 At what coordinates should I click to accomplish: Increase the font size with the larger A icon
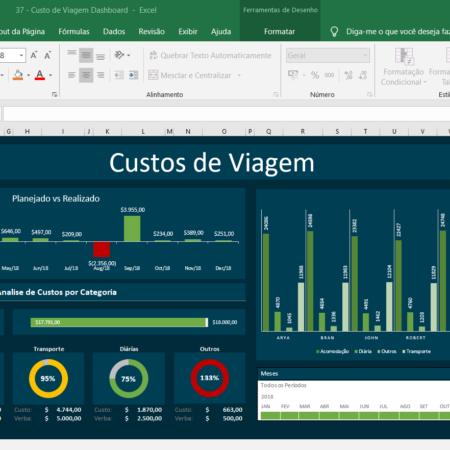(x=34, y=55)
